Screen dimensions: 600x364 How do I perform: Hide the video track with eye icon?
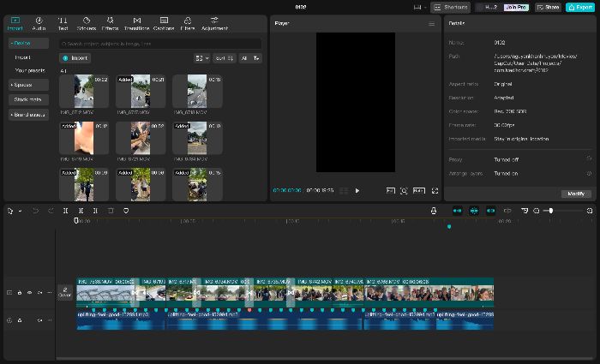(x=29, y=293)
